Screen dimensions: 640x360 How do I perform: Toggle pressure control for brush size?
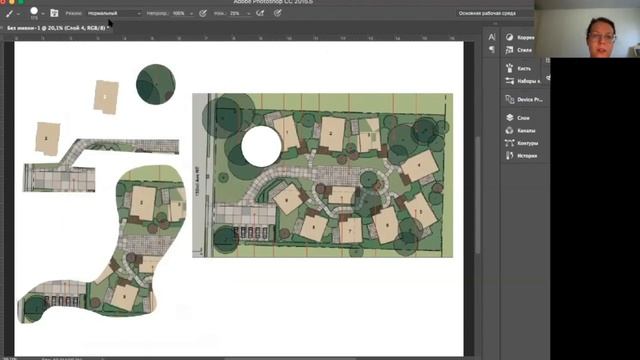[x=278, y=13]
